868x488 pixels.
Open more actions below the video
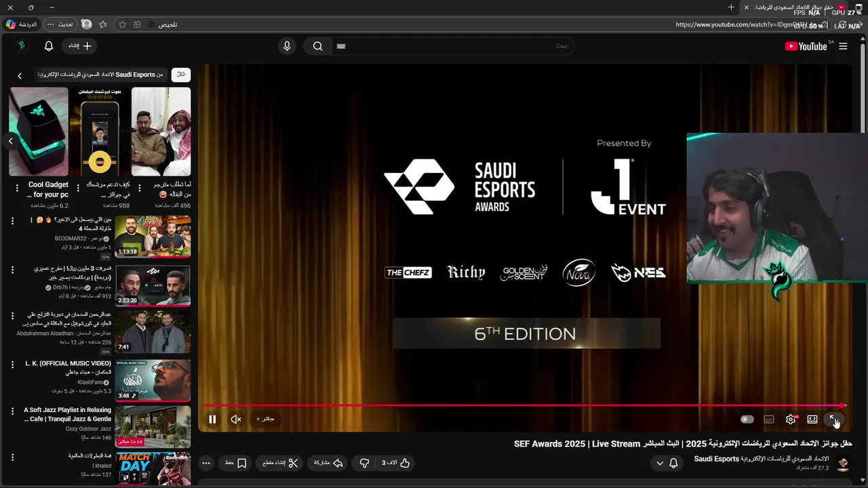point(206,463)
